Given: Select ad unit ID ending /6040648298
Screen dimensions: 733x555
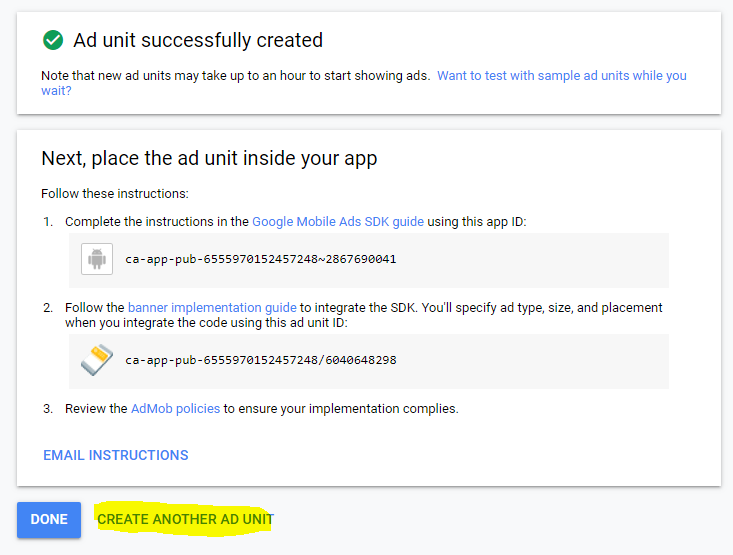Looking at the screenshot, I should tap(260, 360).
